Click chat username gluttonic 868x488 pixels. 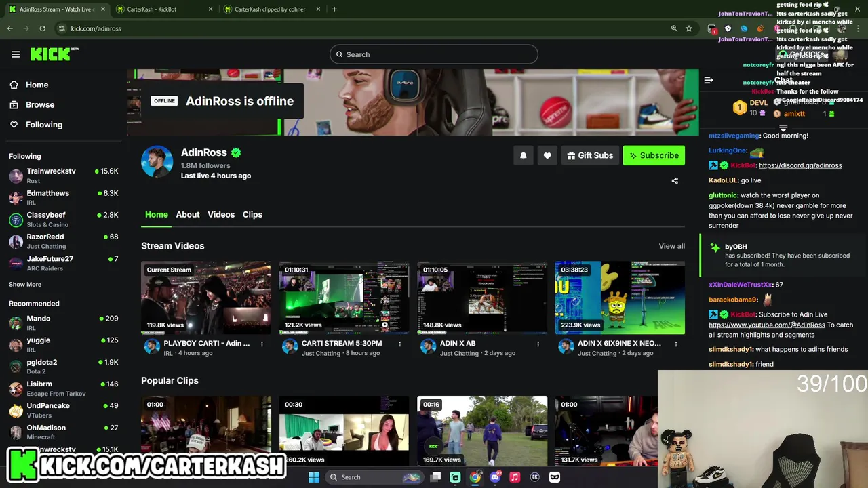click(x=723, y=195)
